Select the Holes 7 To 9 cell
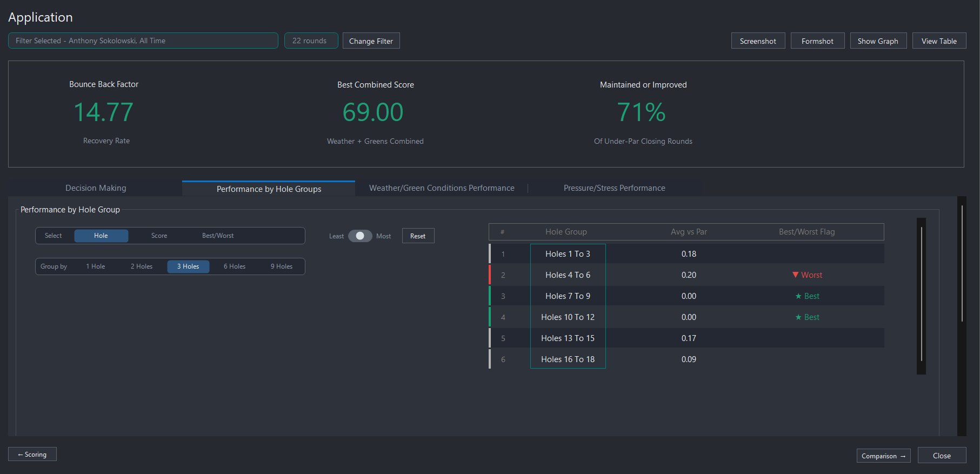 coord(568,296)
